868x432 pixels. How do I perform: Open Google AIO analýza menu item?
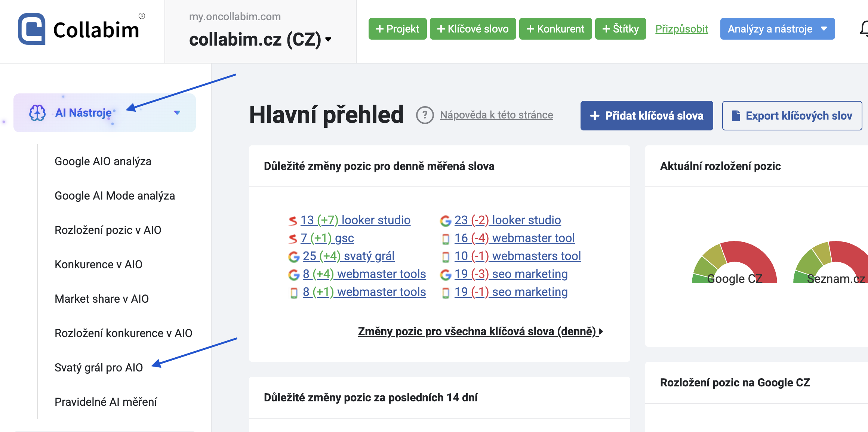[103, 161]
